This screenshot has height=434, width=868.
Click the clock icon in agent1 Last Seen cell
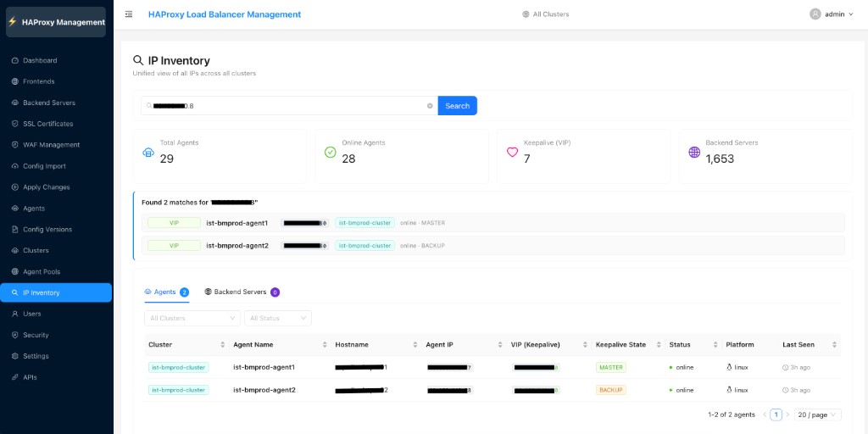tap(786, 368)
